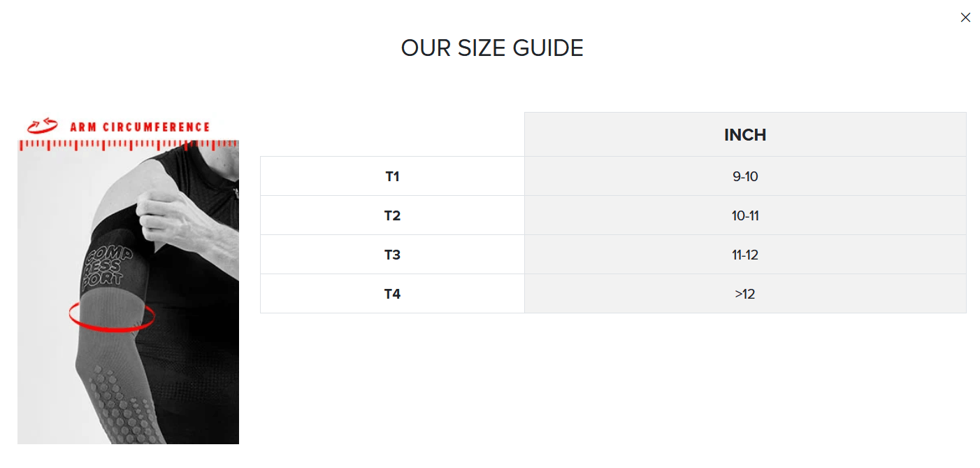Screen dimensions: 980x468
Task: Click the red ruler strip above the photo
Action: (x=128, y=145)
